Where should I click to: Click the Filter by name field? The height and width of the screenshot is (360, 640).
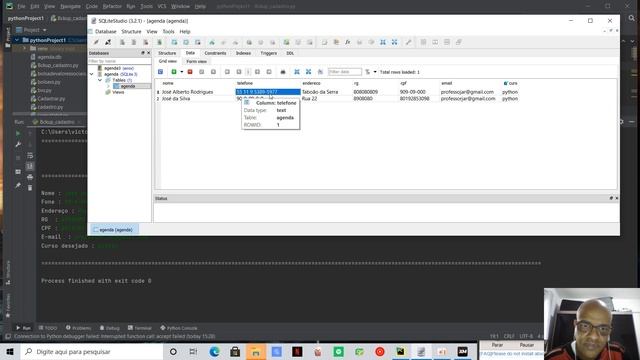click(x=119, y=61)
